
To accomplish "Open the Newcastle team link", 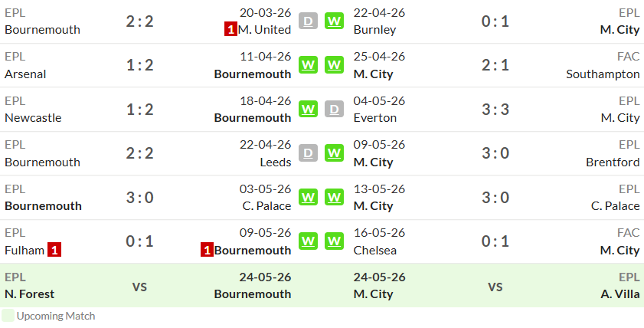I will (33, 118).
